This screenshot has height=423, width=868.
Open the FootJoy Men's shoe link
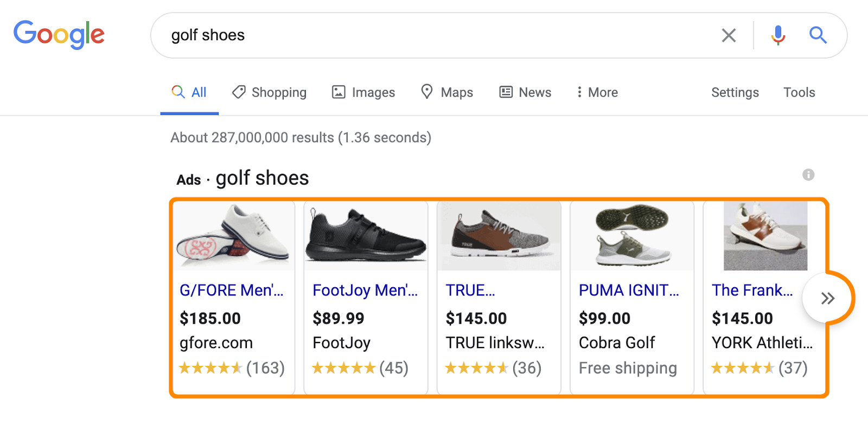[x=365, y=291]
